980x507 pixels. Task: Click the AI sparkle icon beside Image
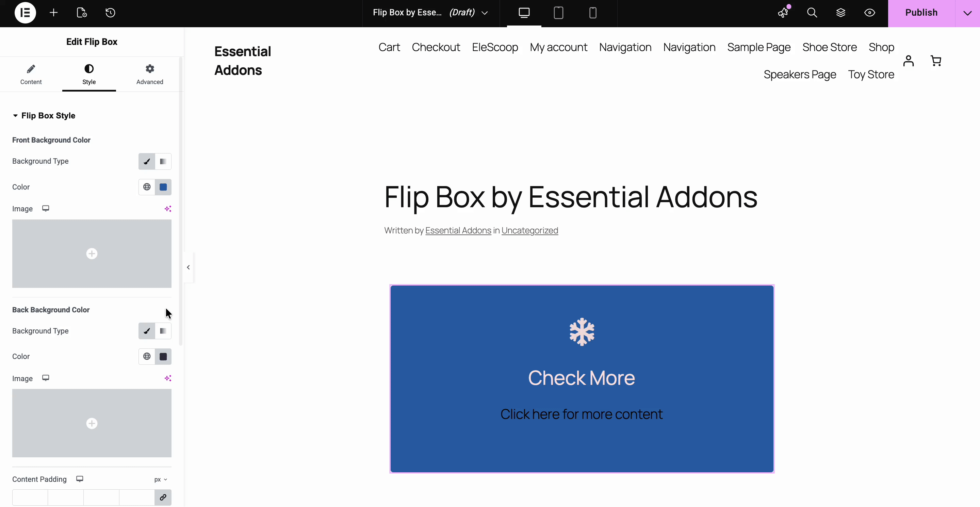click(168, 209)
